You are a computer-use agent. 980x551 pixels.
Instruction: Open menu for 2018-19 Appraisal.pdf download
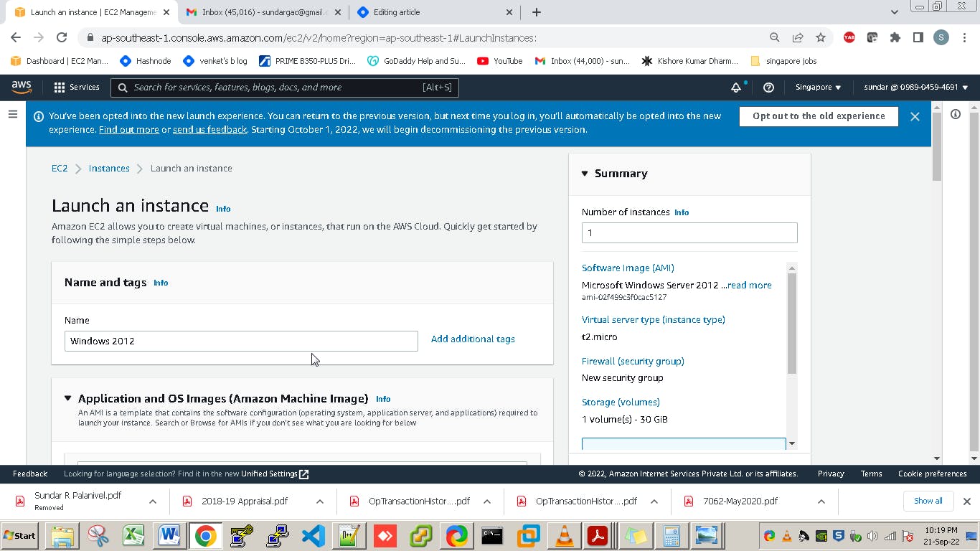click(320, 501)
